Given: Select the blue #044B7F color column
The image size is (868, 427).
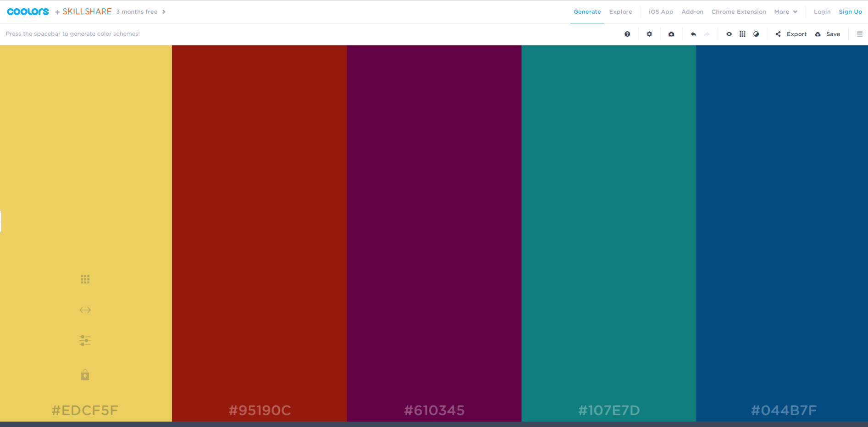Looking at the screenshot, I should tap(782, 233).
